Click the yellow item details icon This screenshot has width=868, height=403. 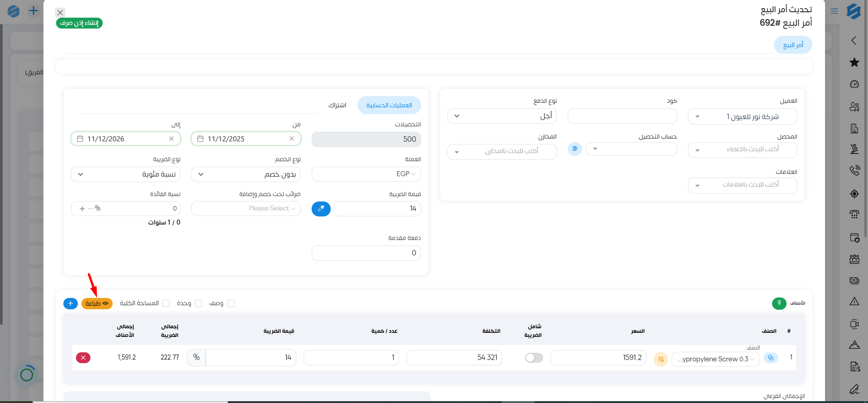(x=661, y=359)
